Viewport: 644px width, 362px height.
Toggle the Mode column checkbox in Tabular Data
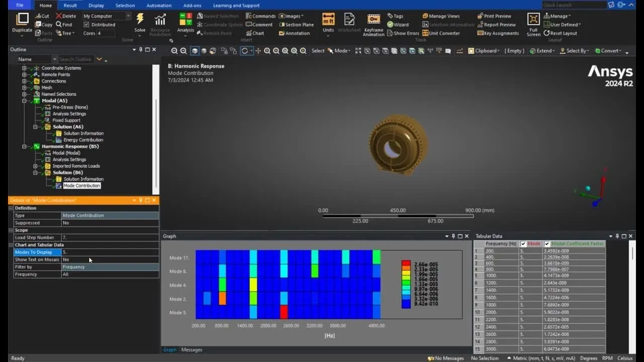pos(523,244)
